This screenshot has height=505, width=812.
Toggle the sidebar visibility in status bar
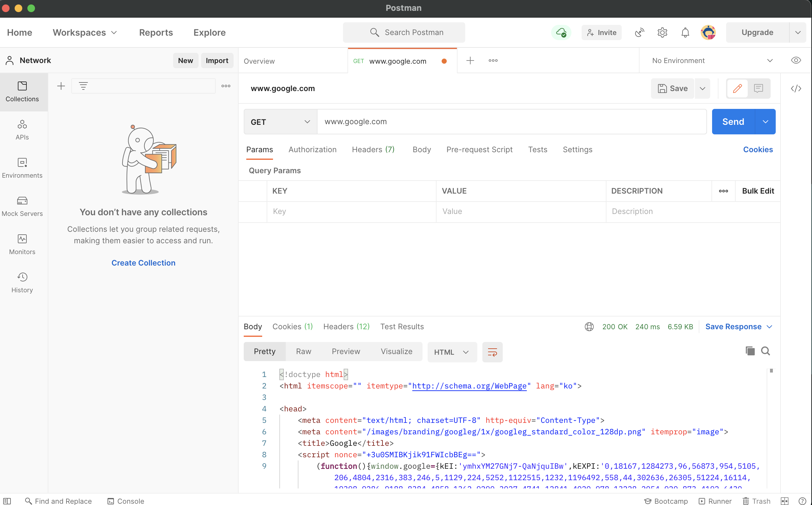click(x=7, y=501)
